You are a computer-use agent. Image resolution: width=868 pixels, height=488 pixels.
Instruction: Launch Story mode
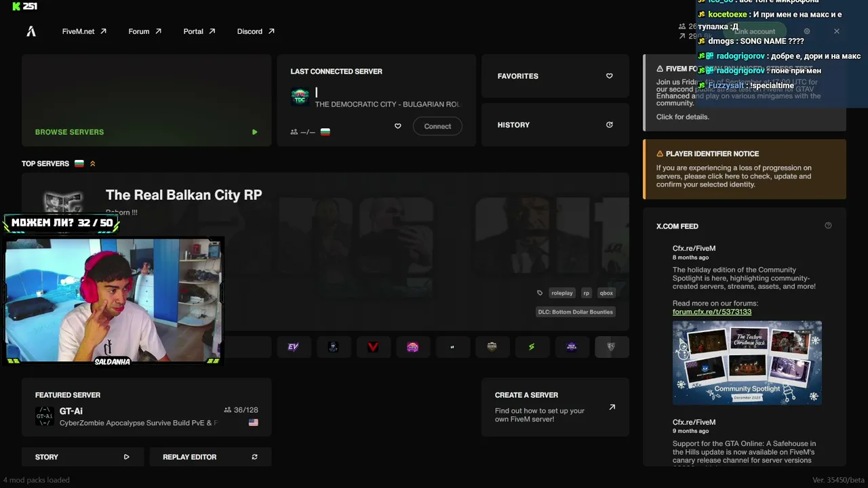(83, 457)
